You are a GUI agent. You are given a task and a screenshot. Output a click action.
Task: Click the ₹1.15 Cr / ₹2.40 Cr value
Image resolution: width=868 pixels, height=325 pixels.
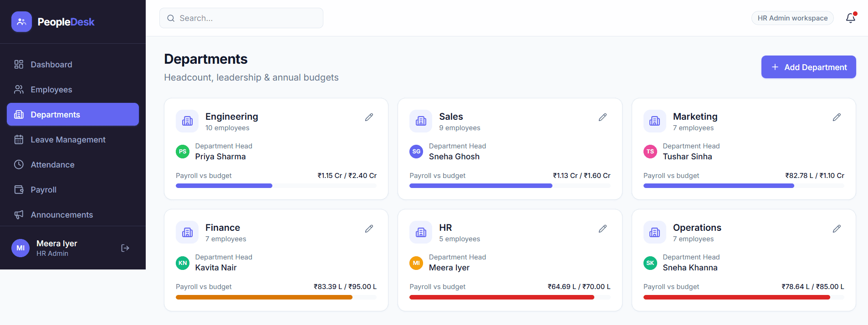[x=347, y=176]
